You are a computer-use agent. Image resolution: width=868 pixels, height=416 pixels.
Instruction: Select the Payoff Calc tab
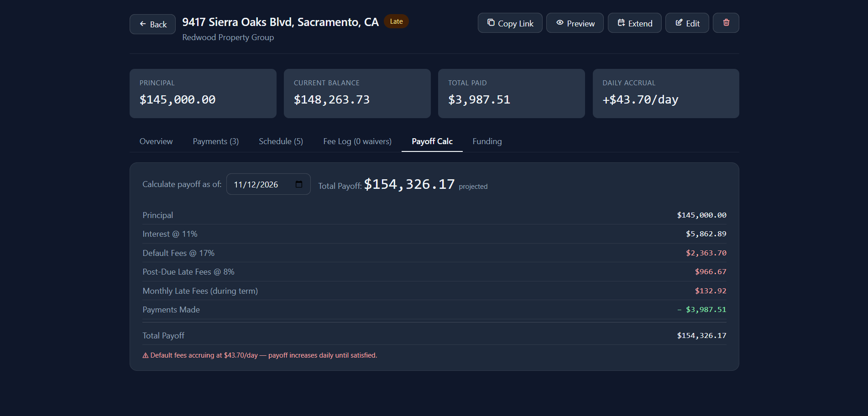tap(432, 141)
